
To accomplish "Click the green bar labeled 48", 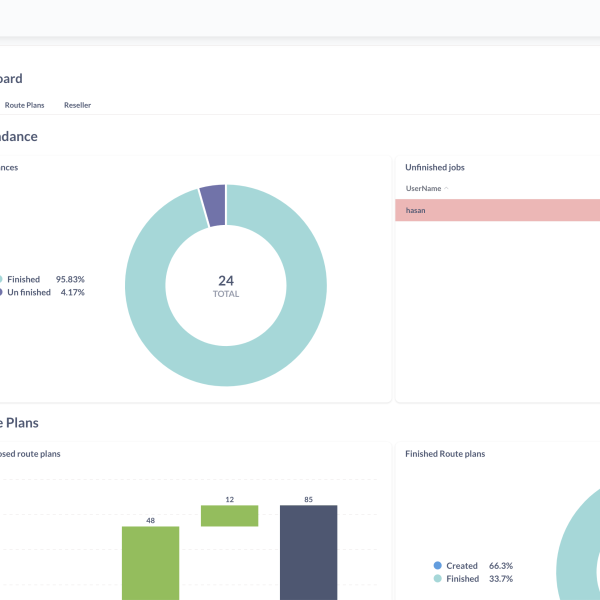I will tap(150, 562).
